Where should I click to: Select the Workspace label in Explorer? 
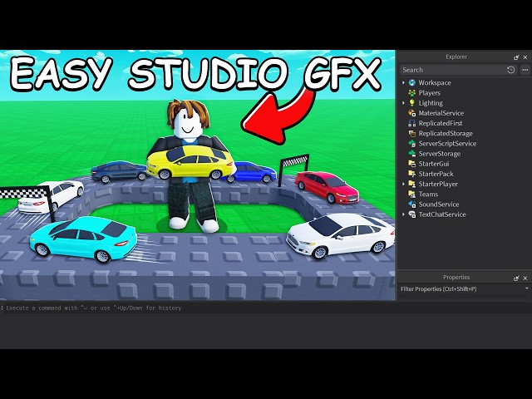(435, 83)
